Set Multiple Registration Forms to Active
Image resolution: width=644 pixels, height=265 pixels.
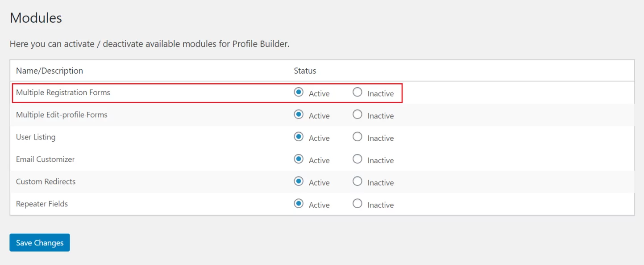point(299,92)
